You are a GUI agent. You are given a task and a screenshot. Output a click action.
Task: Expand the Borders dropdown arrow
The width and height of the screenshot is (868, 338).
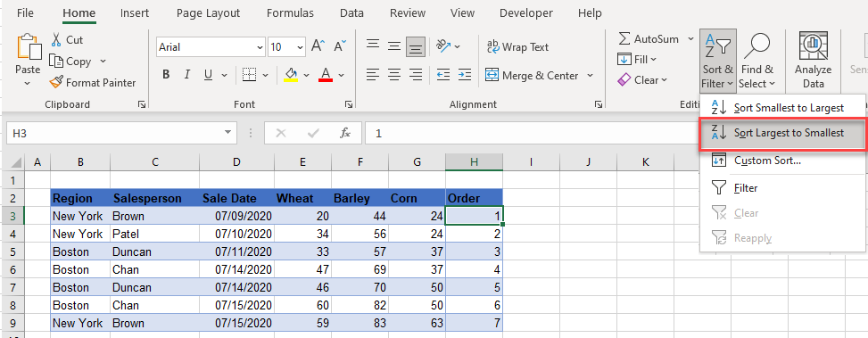[x=265, y=75]
